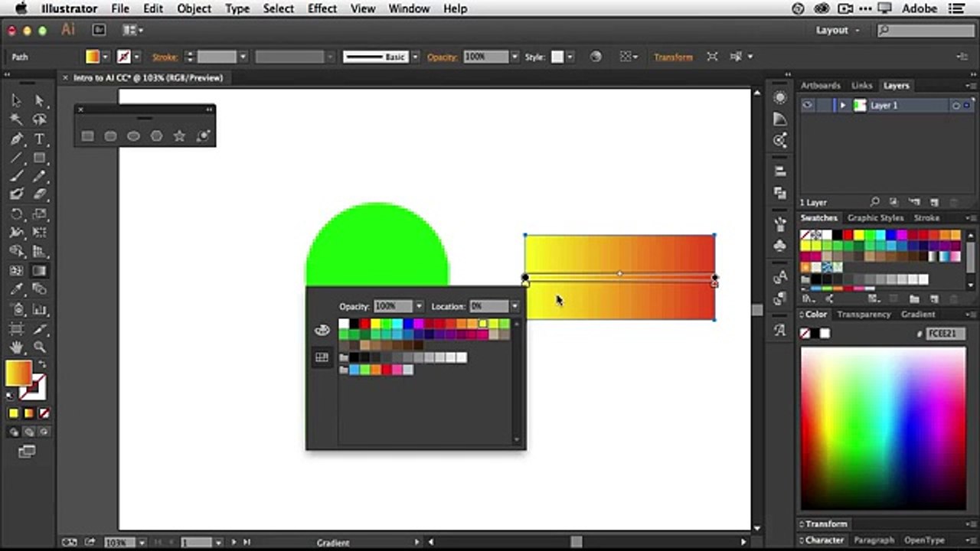Choose Rounded Rectangle in floating shape panel

(110, 135)
